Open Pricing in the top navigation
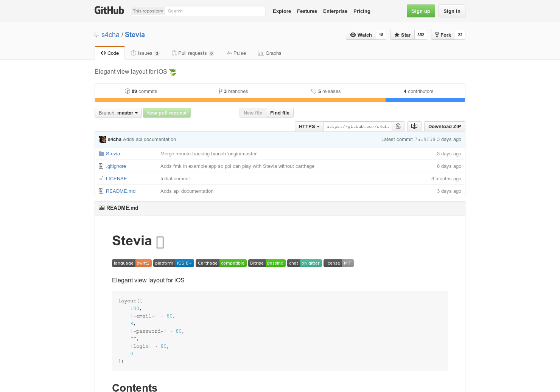Image resolution: width=560 pixels, height=392 pixels. 362,11
